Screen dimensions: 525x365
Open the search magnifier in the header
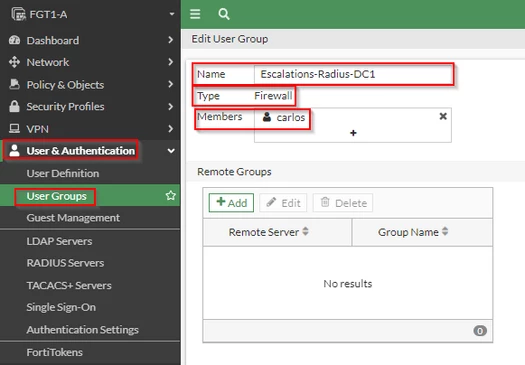pyautogui.click(x=224, y=14)
